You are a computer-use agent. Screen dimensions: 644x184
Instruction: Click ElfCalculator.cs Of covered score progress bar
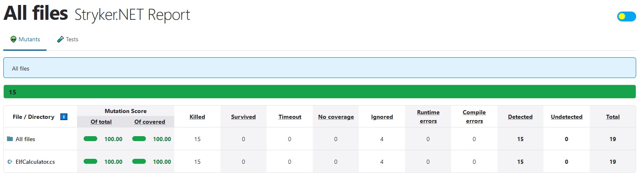point(139,162)
